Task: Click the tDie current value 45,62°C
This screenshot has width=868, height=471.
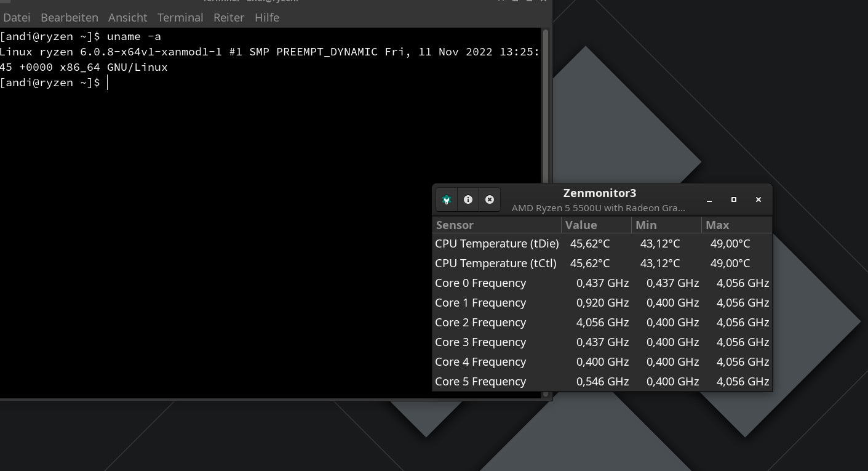Action: [x=590, y=244]
